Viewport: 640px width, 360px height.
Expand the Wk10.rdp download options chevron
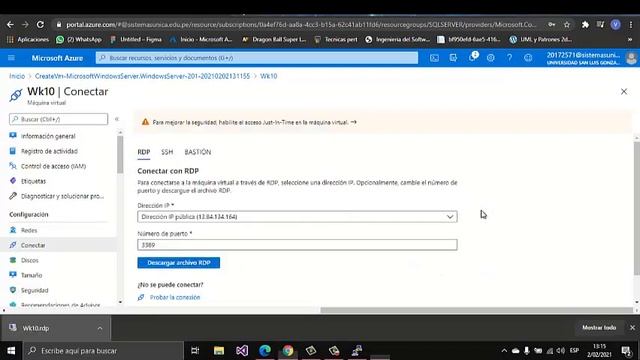100,328
